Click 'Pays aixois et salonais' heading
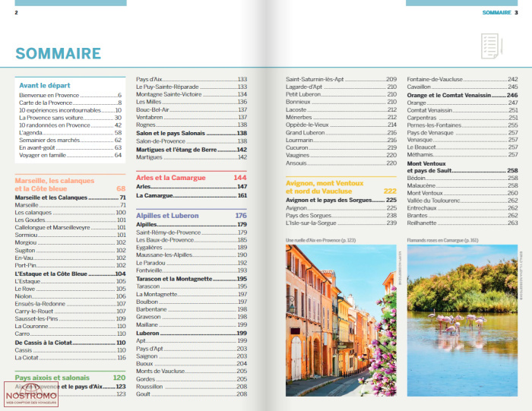The height and width of the screenshot is (411, 532). (70, 378)
